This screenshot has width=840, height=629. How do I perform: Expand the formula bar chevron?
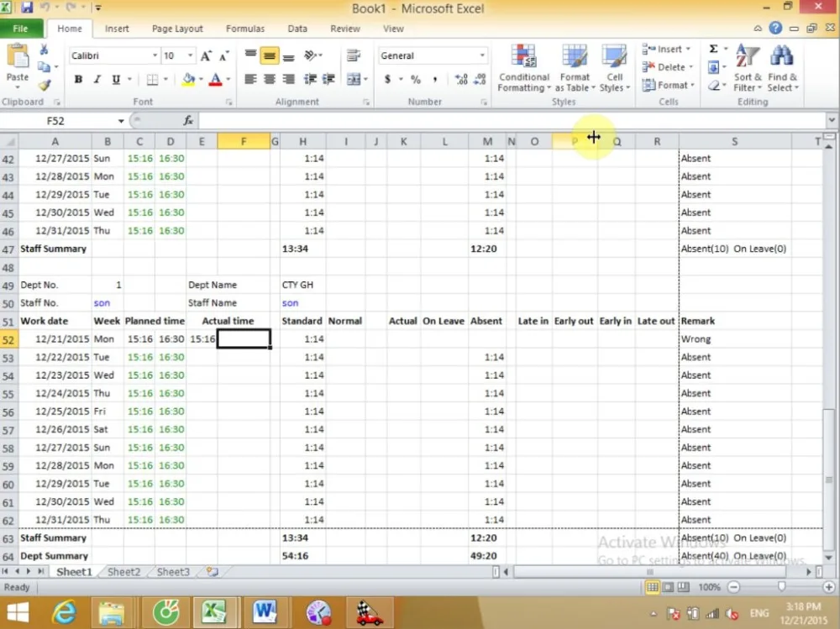pos(831,121)
